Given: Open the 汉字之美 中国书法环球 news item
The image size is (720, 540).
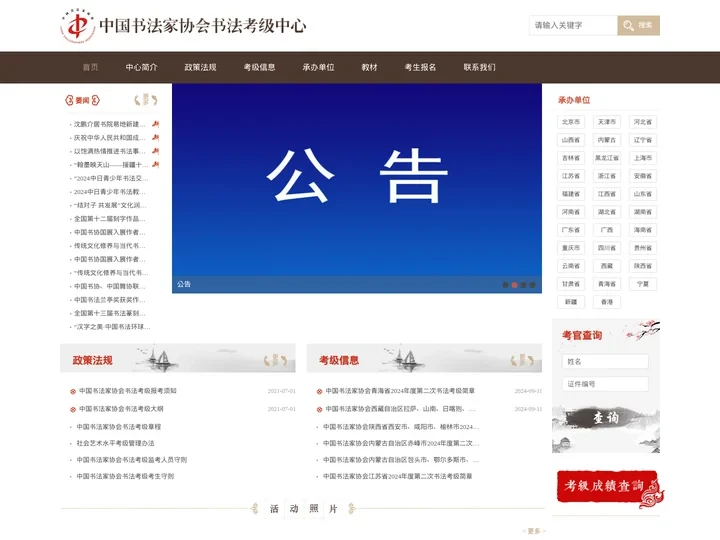Looking at the screenshot, I should coord(112,327).
